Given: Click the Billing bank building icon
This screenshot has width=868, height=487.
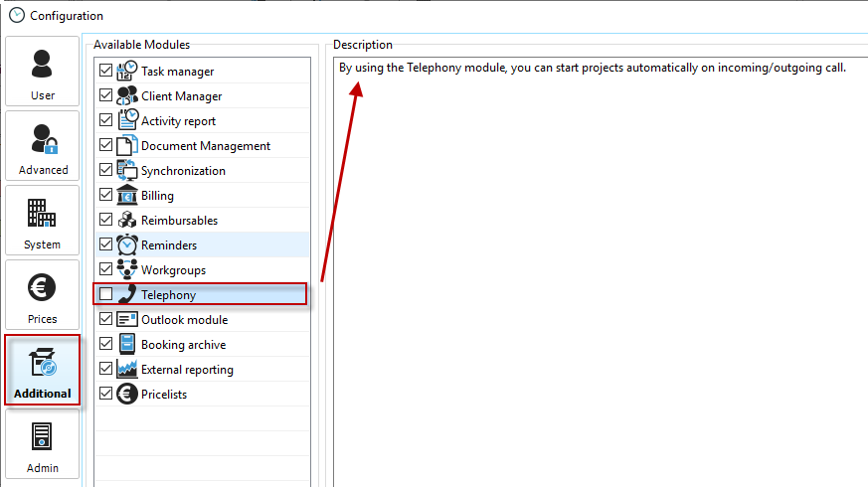Looking at the screenshot, I should 126,196.
